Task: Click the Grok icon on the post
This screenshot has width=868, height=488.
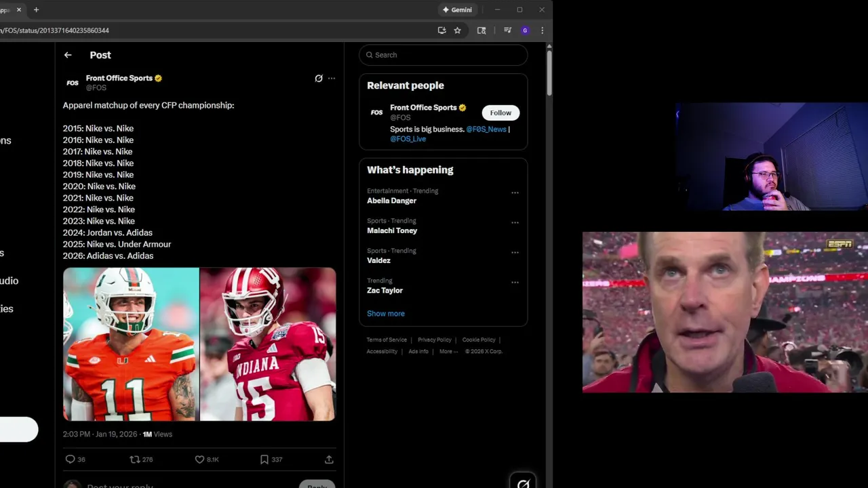Action: pos(319,79)
